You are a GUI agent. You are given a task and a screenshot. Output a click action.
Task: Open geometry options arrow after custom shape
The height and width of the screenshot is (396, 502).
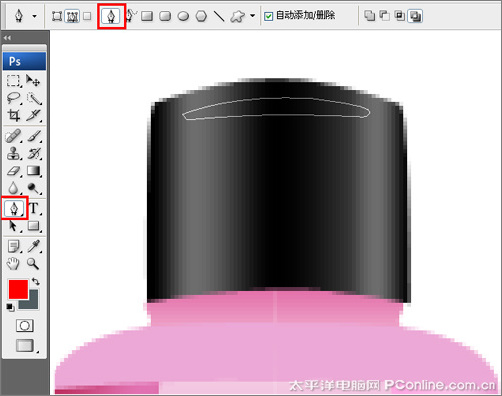coord(252,16)
